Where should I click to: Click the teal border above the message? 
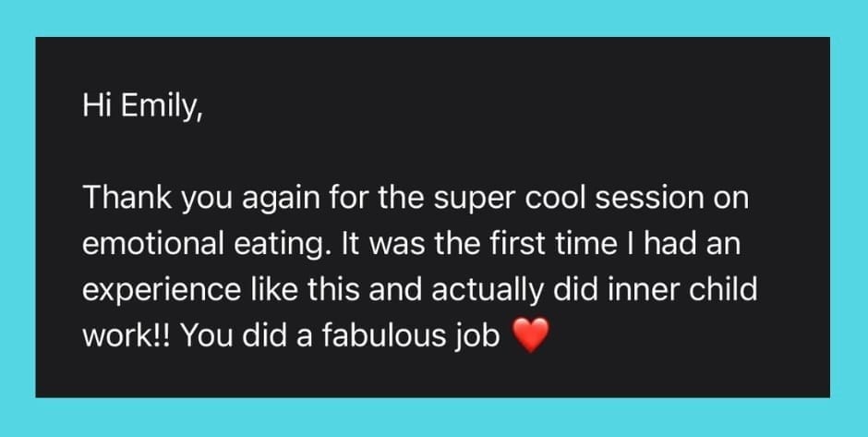point(434,18)
